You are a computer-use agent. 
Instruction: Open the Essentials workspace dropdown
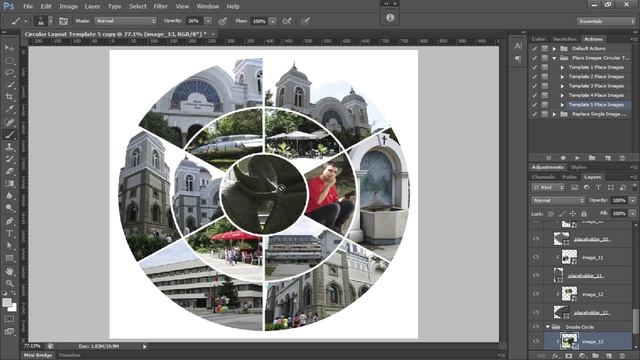pyautogui.click(x=606, y=21)
